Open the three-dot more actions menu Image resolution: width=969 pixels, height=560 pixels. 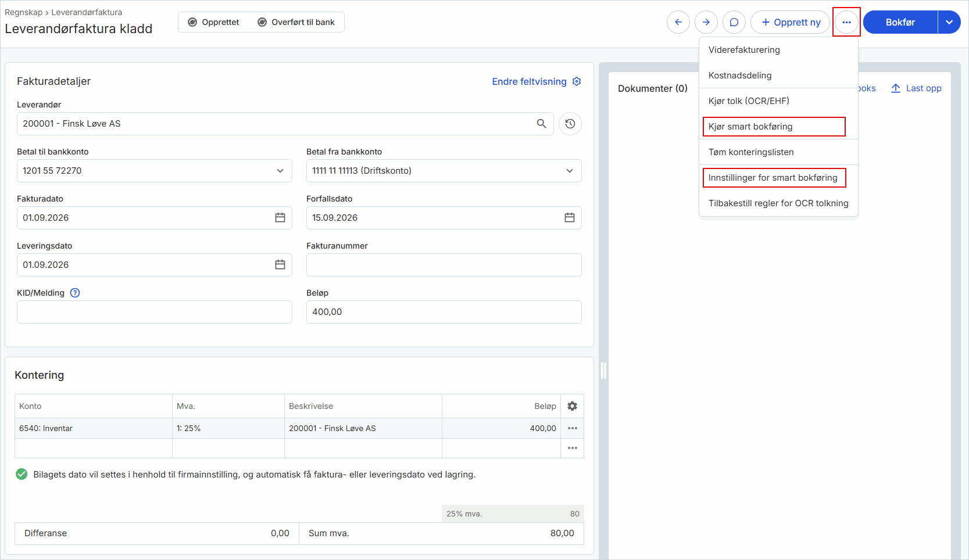846,22
